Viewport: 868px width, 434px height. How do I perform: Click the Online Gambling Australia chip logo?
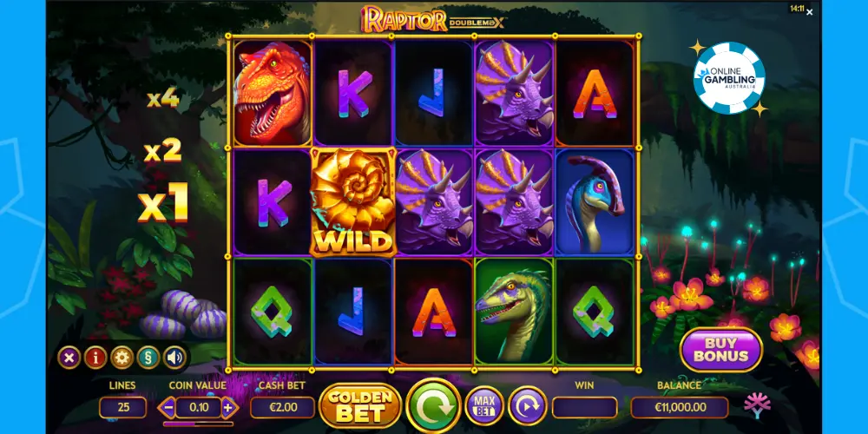pos(729,77)
